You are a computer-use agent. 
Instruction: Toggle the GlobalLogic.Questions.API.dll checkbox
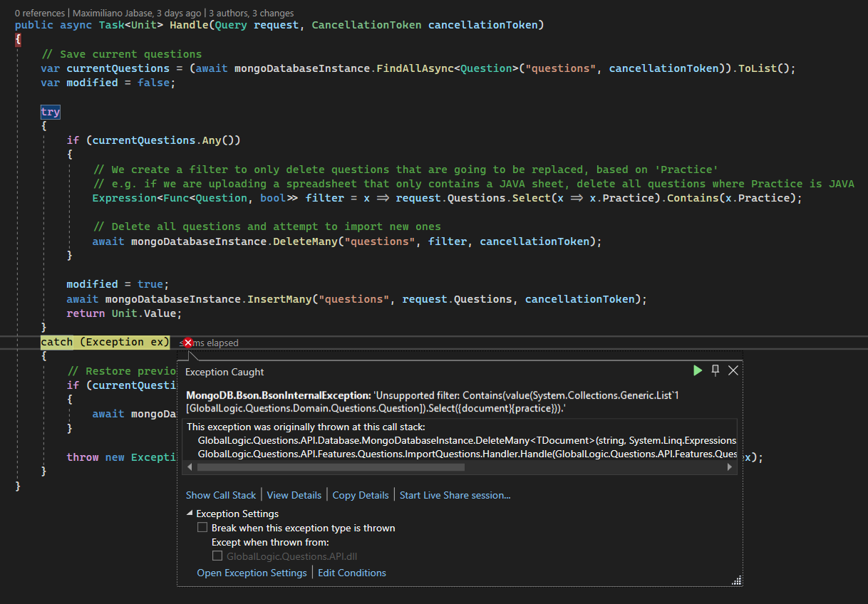(217, 556)
